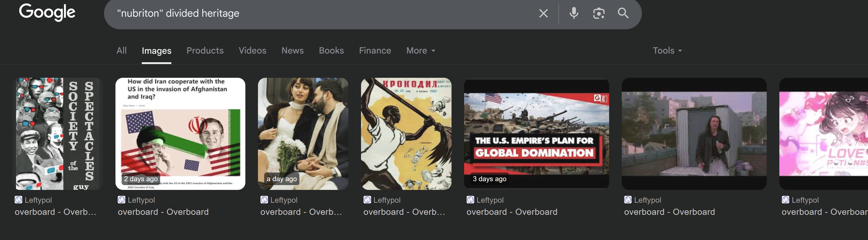Click Leftypol source name under Iran image
This screenshot has width=868, height=240.
[x=142, y=200]
